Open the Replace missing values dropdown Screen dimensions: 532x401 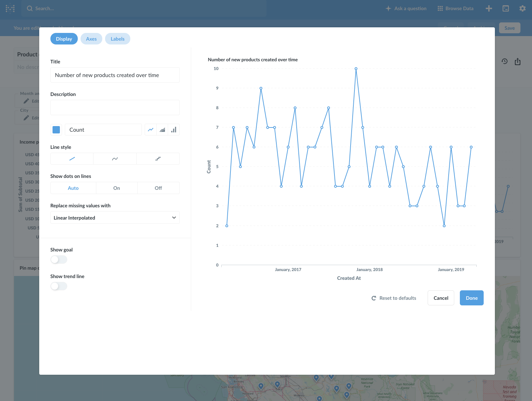pyautogui.click(x=115, y=217)
